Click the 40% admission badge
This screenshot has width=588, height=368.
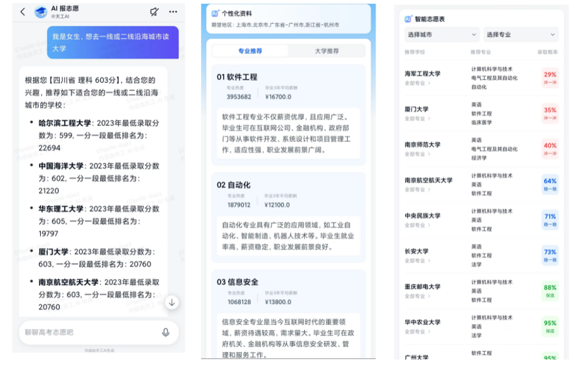click(550, 149)
